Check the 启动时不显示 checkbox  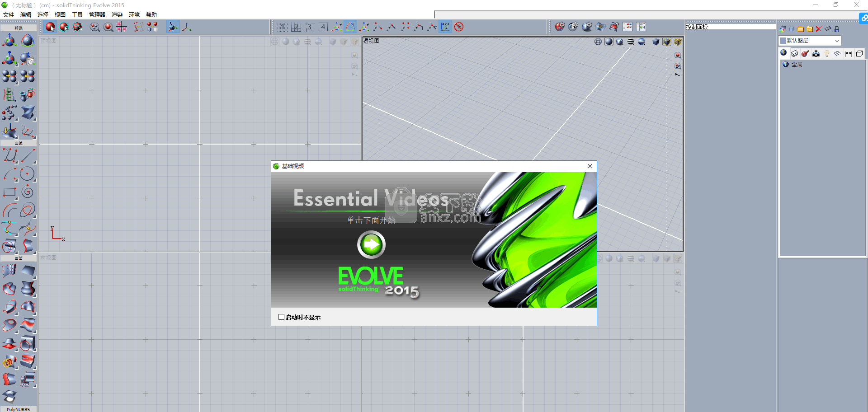point(281,317)
